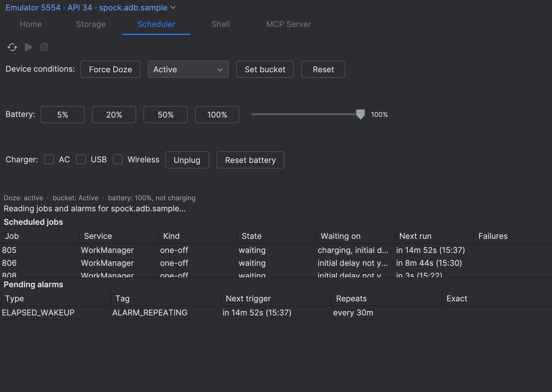Switch to the Storage tab

coord(91,24)
